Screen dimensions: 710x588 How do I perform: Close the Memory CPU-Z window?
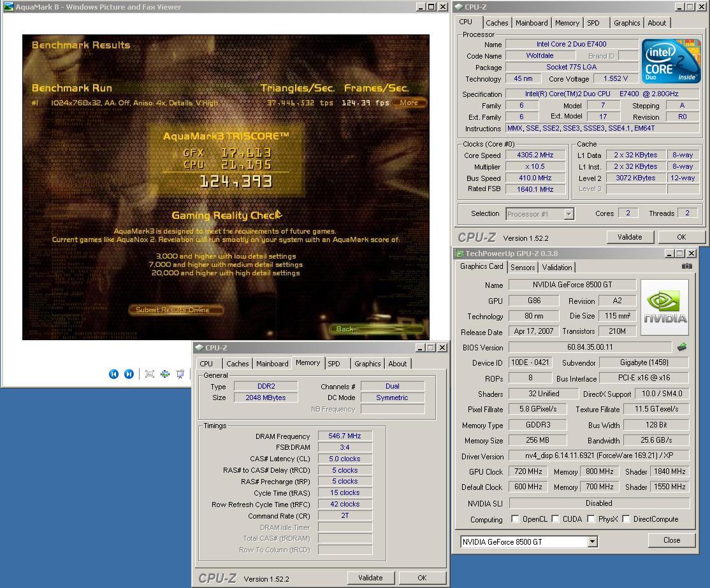point(442,348)
